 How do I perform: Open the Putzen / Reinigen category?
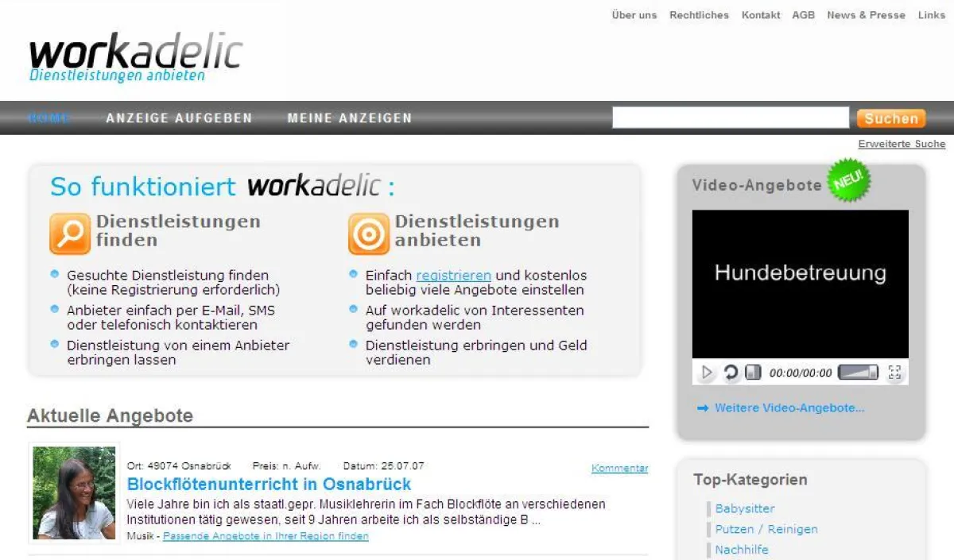coord(766,529)
